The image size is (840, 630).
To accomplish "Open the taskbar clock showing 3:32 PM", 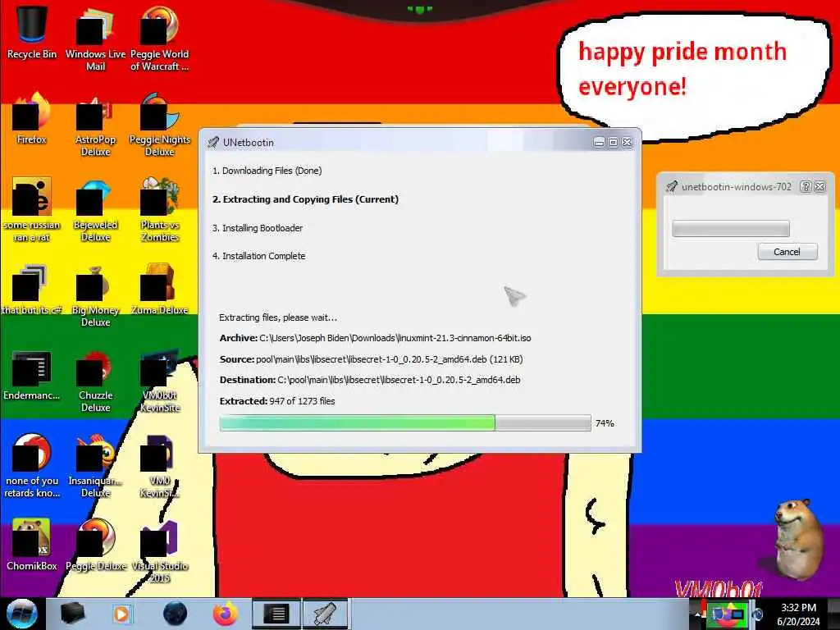I will click(x=798, y=614).
